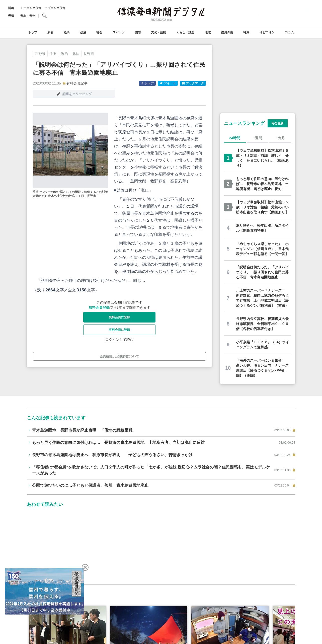Screen dimensions: 322x644
Task: Open くらし・話題 navigation item
Action: pyautogui.click(x=185, y=32)
